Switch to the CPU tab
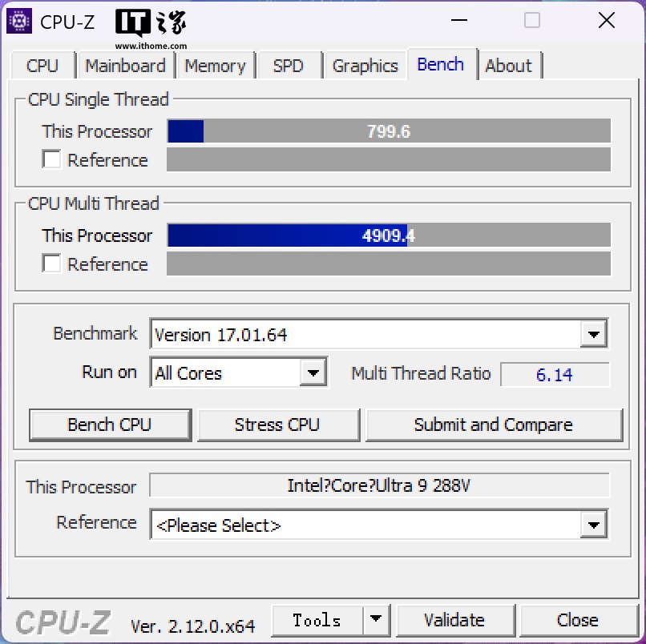646x644 pixels. point(42,66)
